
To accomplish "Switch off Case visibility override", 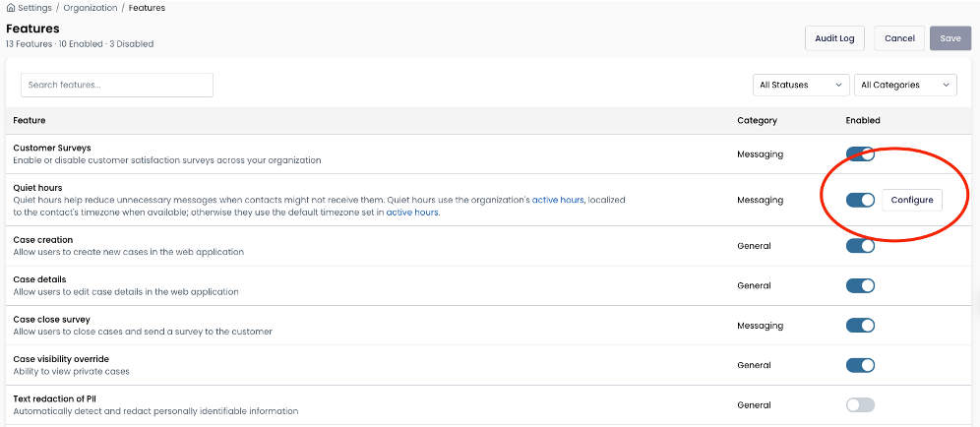I will point(860,365).
